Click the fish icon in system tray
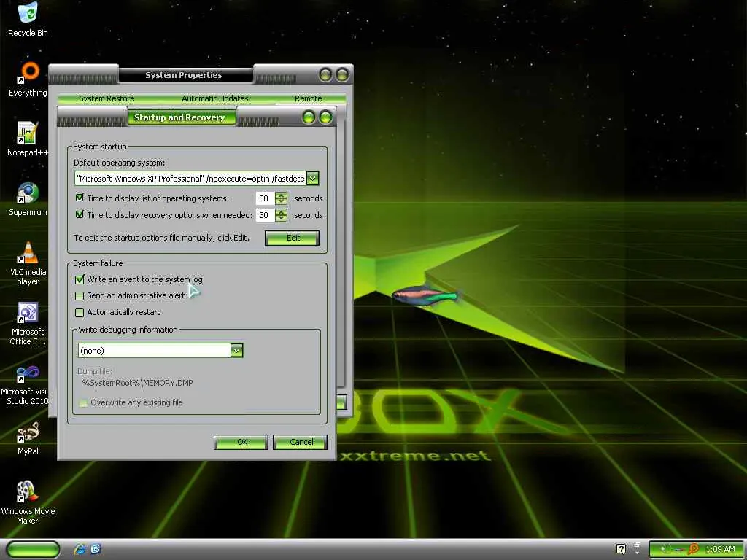Image resolution: width=747 pixels, height=560 pixels. tap(678, 550)
